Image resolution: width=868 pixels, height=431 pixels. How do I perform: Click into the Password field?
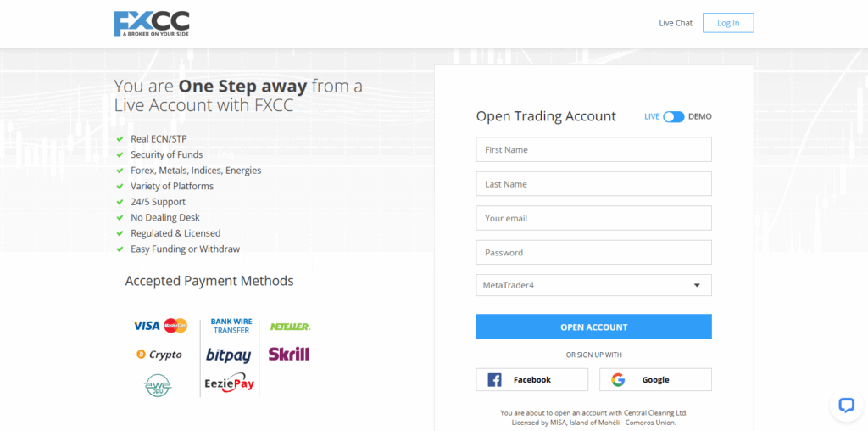point(593,253)
